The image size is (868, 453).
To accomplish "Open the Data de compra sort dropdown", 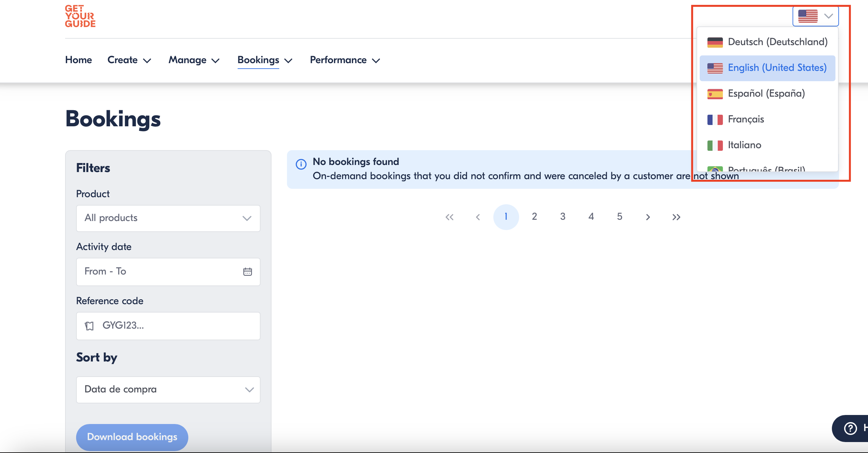I will [x=168, y=389].
